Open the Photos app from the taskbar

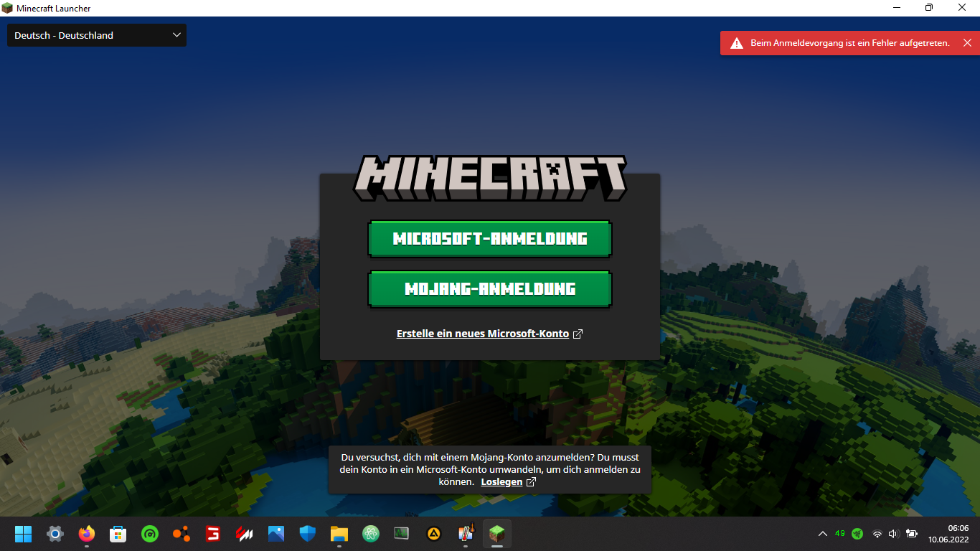click(276, 534)
